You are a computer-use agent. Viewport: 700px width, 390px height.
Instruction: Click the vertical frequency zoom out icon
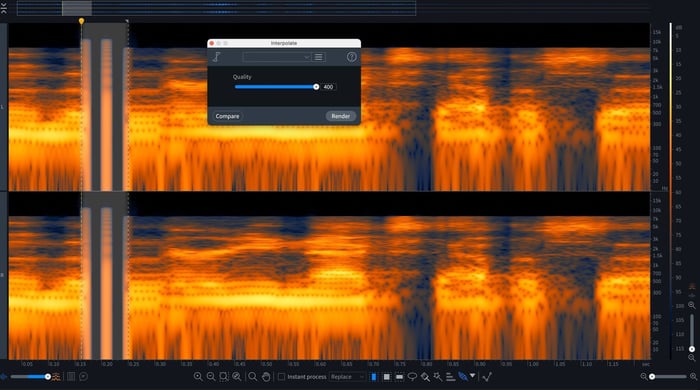tap(692, 358)
